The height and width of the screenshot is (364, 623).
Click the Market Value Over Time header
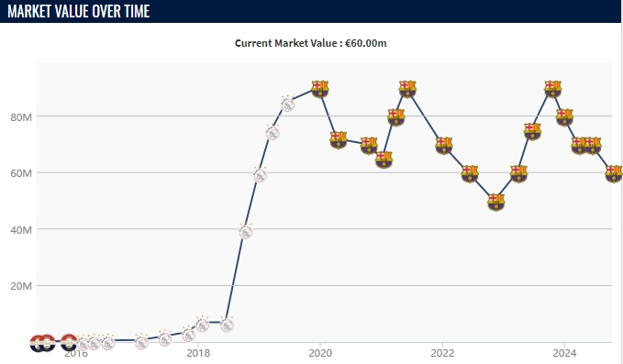pos(79,11)
